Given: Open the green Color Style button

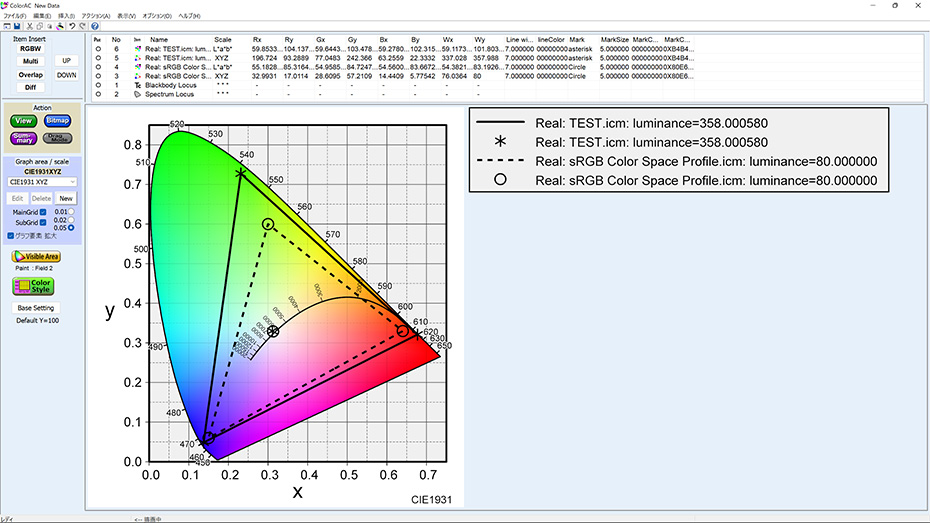Looking at the screenshot, I should (34, 286).
